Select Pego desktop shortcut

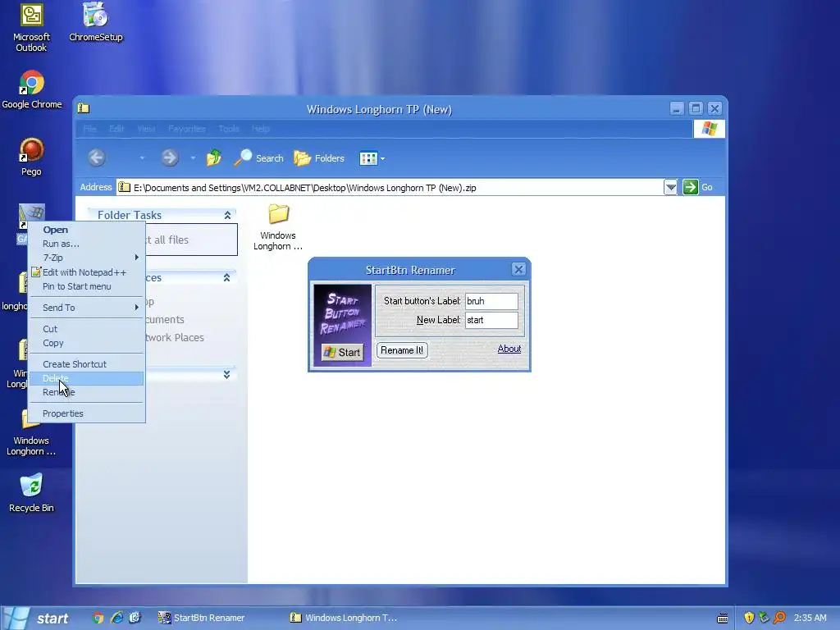pyautogui.click(x=31, y=157)
